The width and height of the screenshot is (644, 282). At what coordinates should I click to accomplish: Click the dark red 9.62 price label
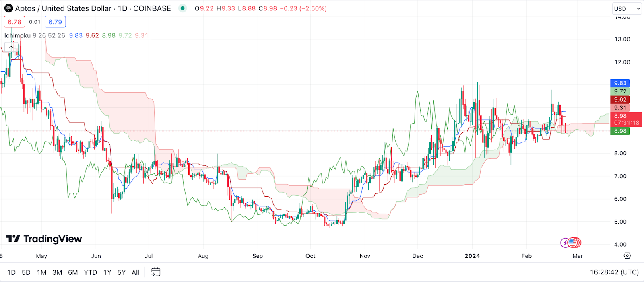(620, 99)
